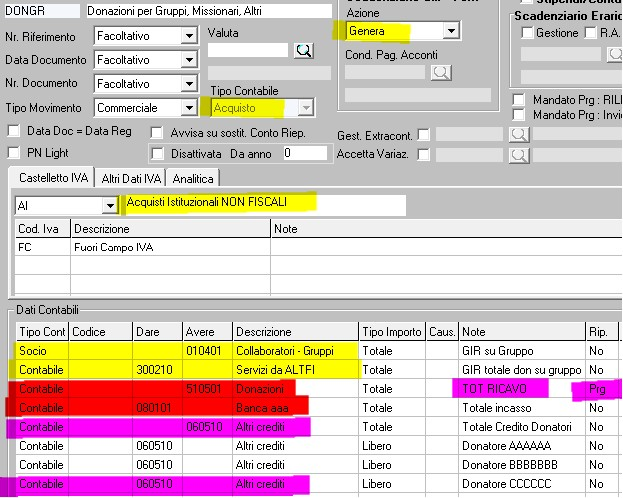Expand the Data Documento dropdown

pyautogui.click(x=189, y=60)
